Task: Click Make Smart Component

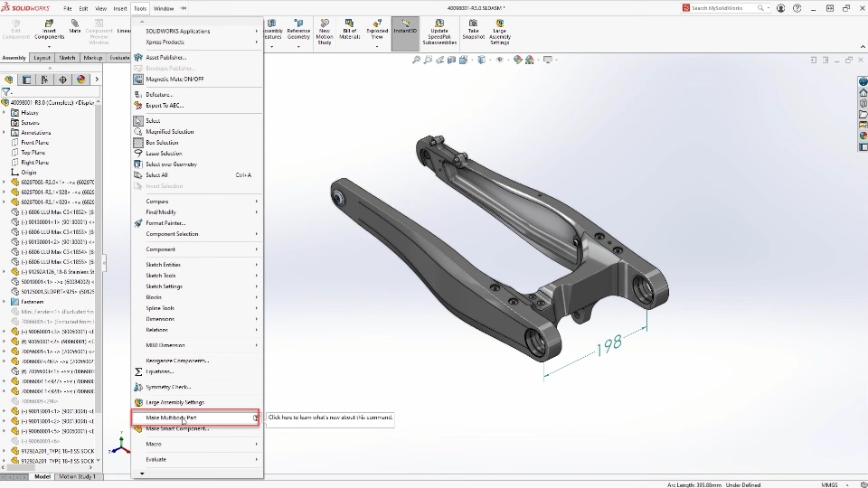Action: [x=177, y=428]
